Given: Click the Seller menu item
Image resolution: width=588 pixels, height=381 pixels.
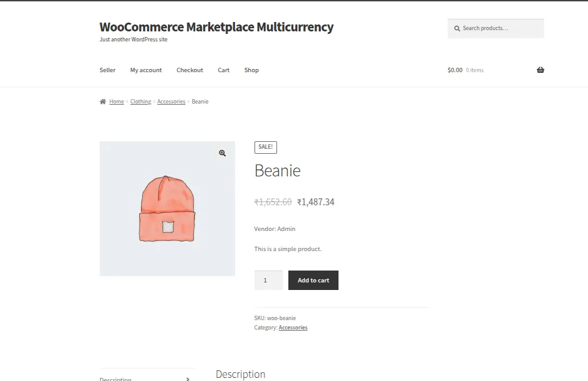Looking at the screenshot, I should click(107, 70).
